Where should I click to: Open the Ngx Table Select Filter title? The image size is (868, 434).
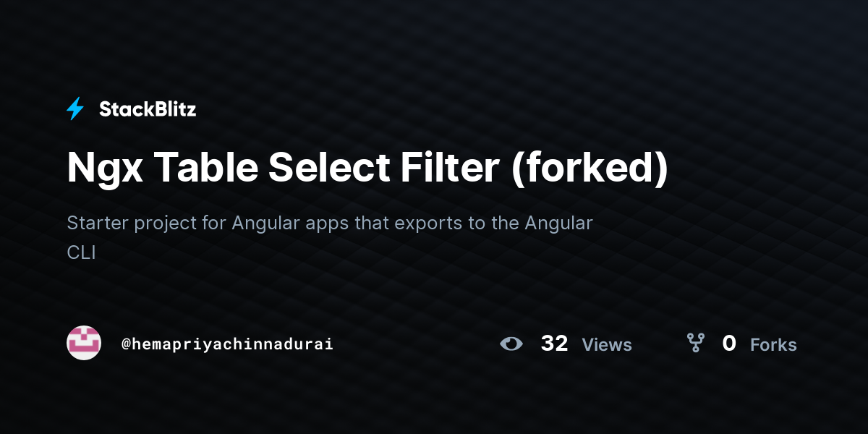pyautogui.click(x=367, y=169)
